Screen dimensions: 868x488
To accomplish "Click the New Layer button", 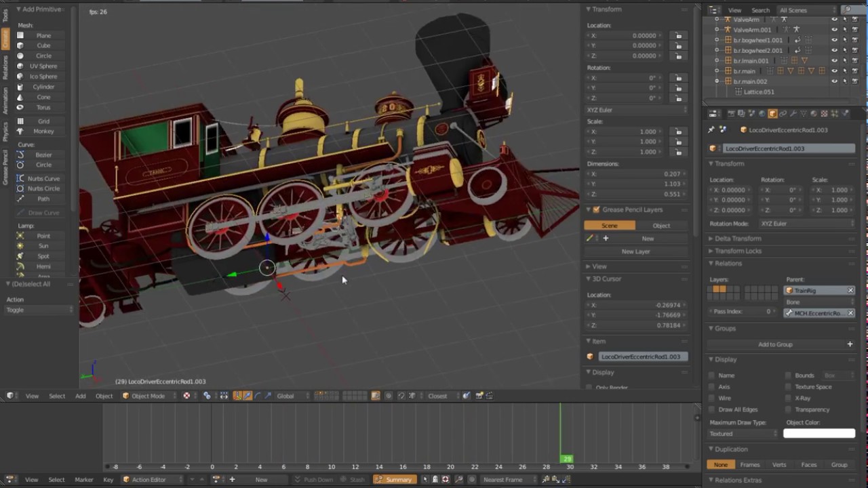I will click(x=636, y=251).
